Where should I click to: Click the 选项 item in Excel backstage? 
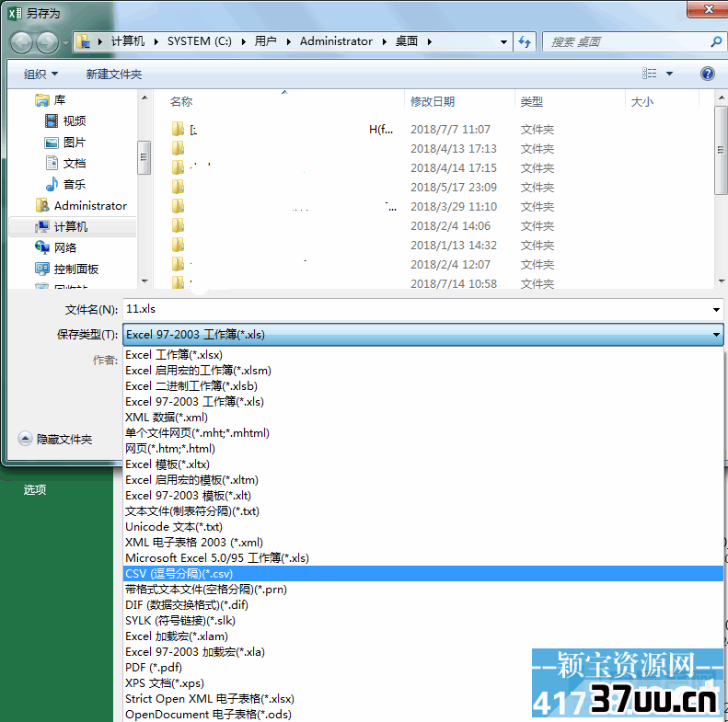[x=35, y=489]
